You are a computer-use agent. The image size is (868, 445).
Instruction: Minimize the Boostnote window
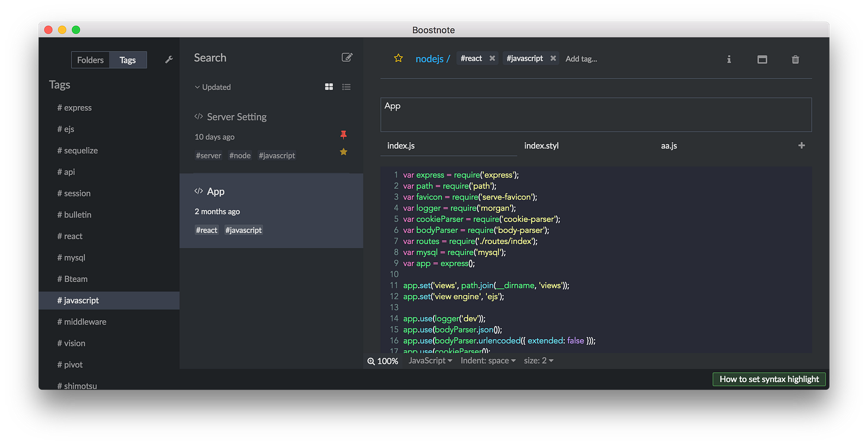[62, 30]
